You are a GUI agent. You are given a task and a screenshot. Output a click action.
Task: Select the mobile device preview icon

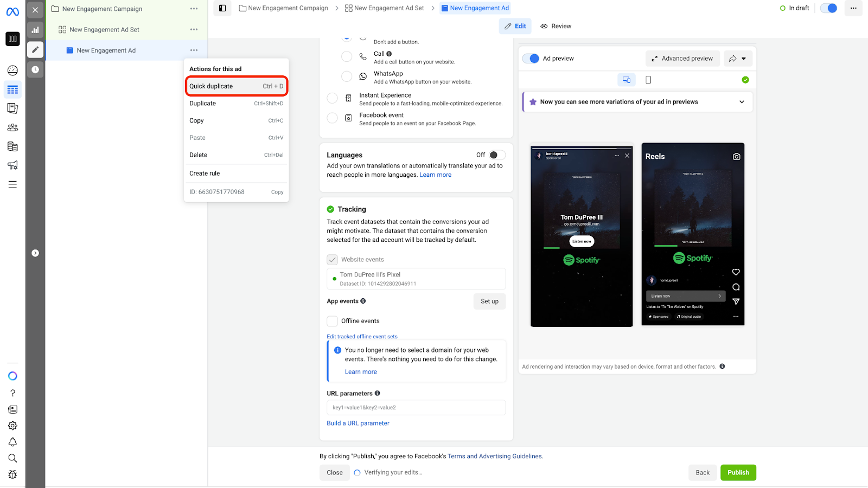coord(648,80)
